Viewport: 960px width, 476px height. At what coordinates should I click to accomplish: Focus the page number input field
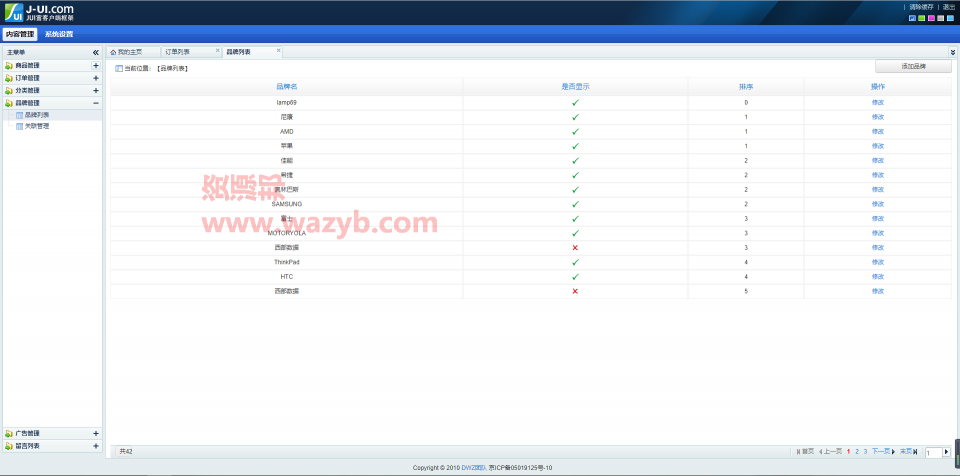[933, 453]
